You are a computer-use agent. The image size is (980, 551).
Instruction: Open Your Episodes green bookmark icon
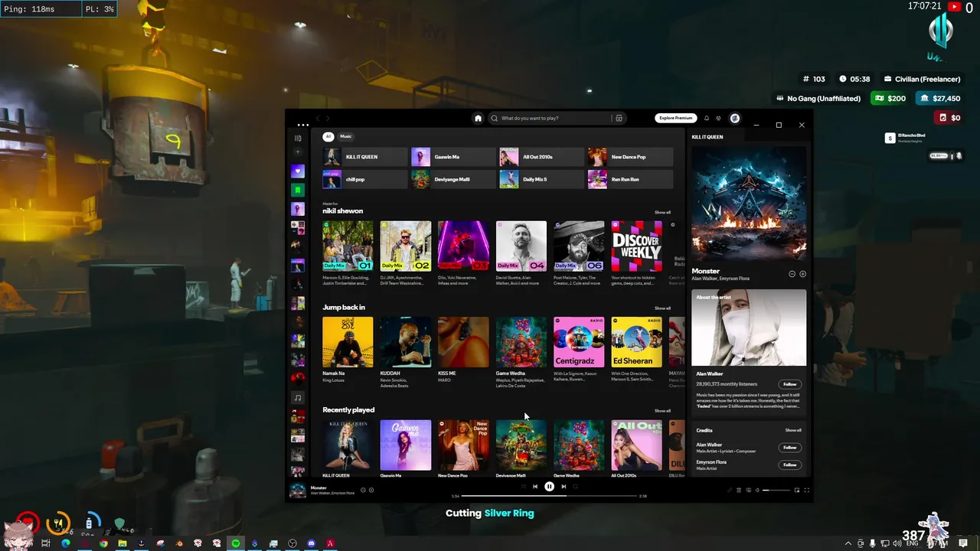click(298, 190)
